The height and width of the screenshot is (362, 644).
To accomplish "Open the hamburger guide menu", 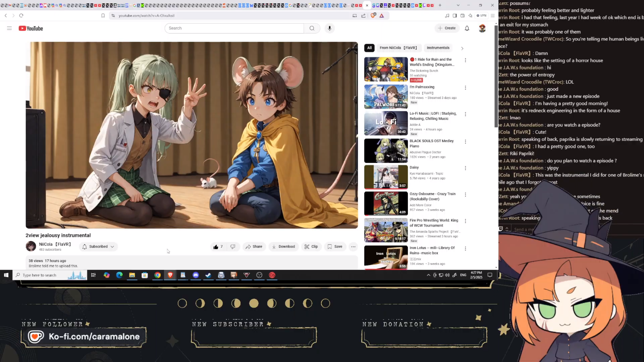I will pyautogui.click(x=9, y=28).
